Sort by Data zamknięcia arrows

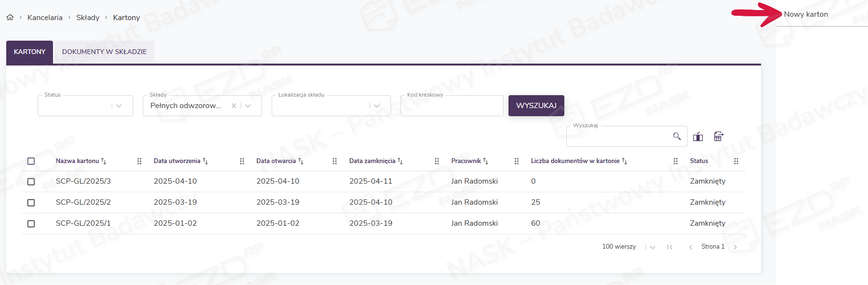pos(400,161)
